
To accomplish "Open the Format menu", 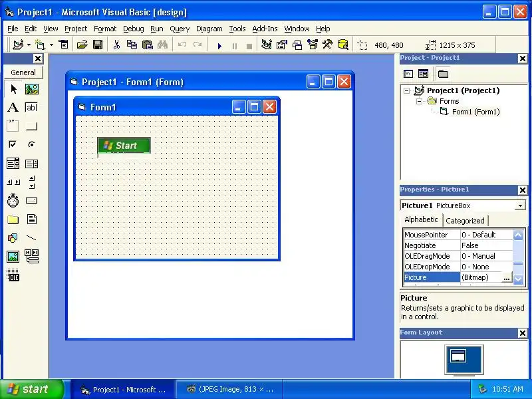I will click(x=105, y=29).
